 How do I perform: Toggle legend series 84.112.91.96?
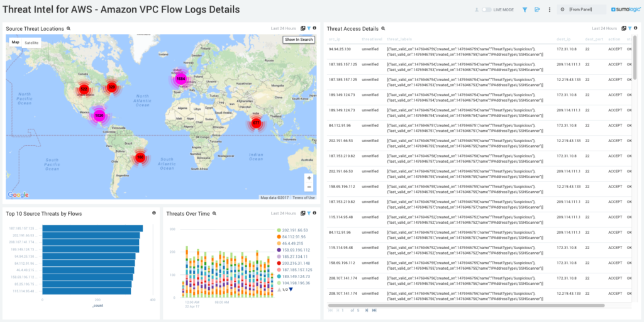point(291,236)
